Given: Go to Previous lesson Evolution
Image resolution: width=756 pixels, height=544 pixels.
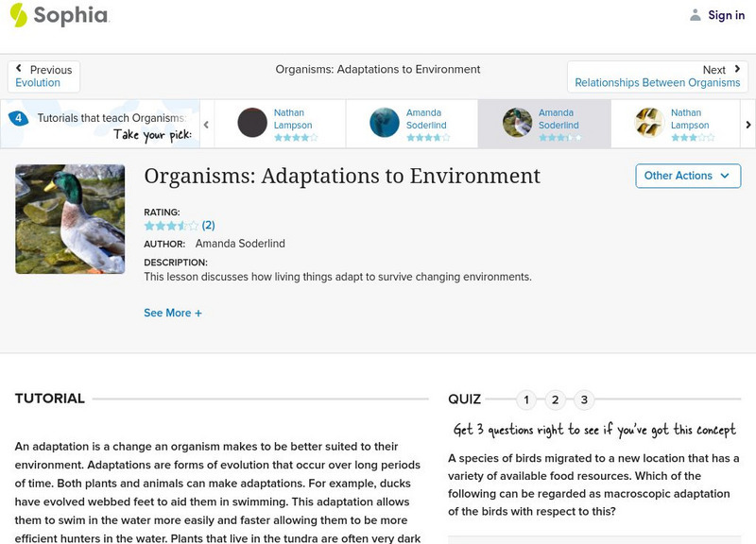Looking at the screenshot, I should [x=43, y=76].
